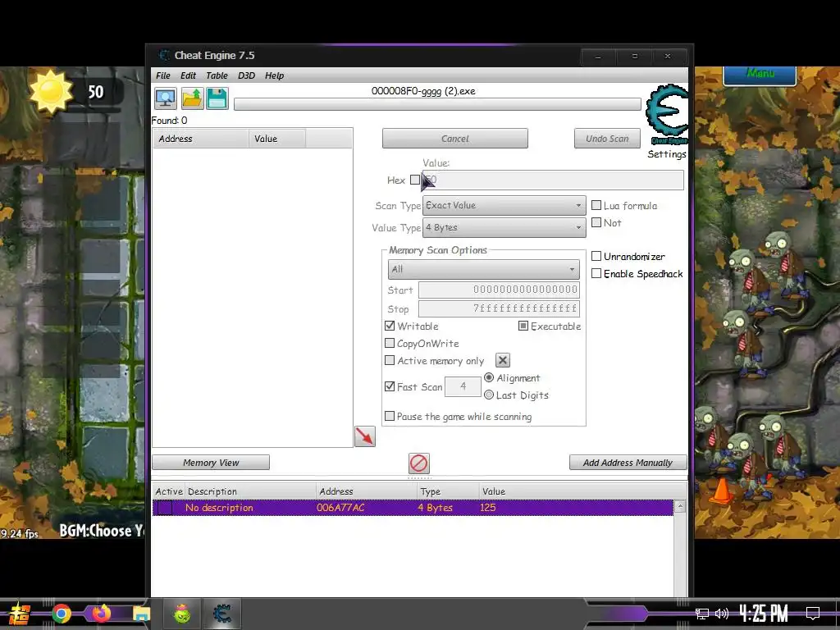Select the No description address row
The width and height of the screenshot is (840, 630).
[x=413, y=507]
